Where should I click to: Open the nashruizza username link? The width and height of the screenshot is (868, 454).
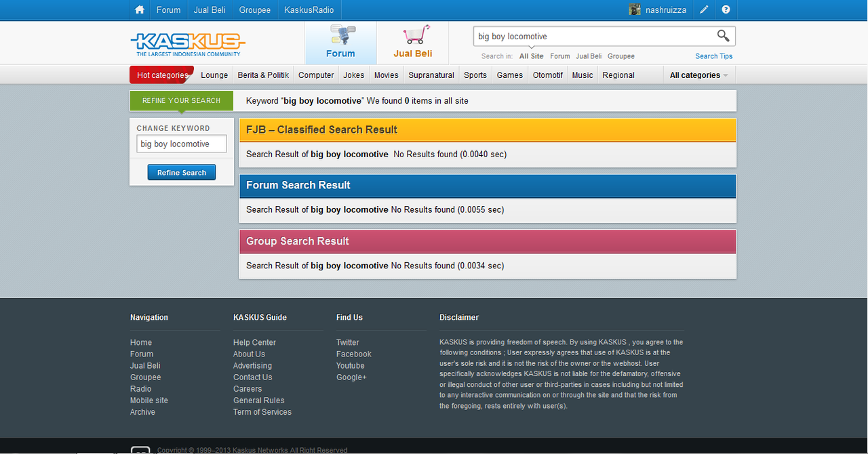point(666,10)
